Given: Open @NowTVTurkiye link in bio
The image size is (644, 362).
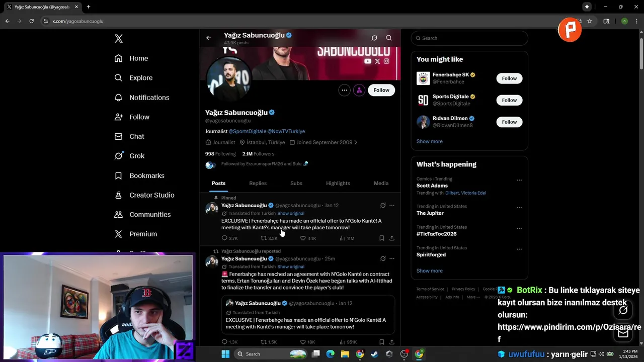Looking at the screenshot, I should pos(286,131).
